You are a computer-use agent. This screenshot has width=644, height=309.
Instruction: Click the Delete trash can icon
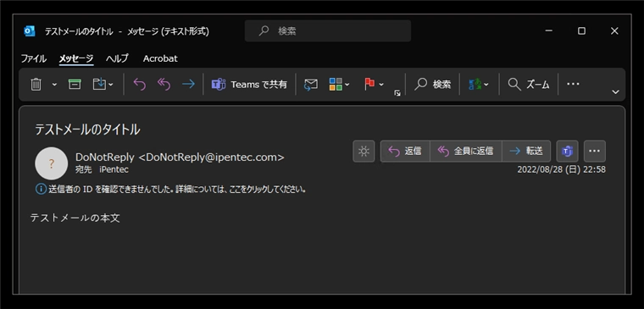coord(36,85)
